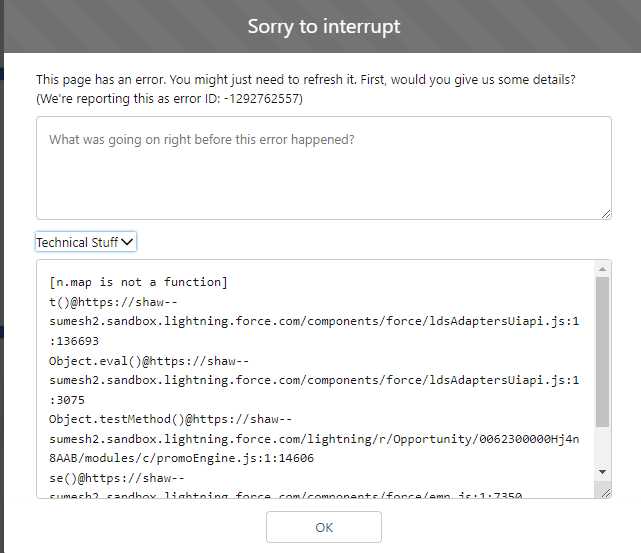Click the OK button
Viewport: 641px width, 553px height.
[323, 527]
